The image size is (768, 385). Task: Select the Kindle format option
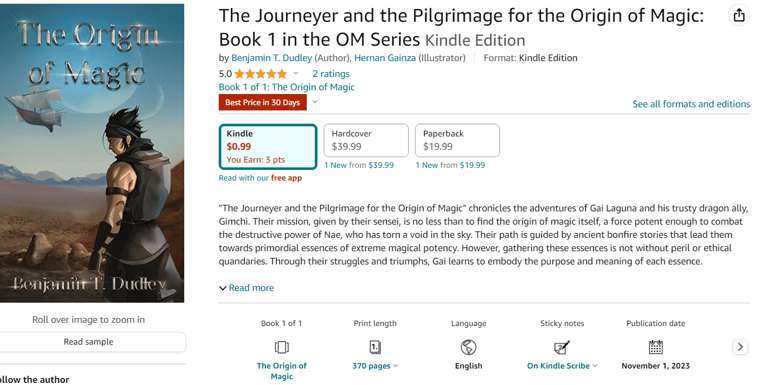(268, 146)
